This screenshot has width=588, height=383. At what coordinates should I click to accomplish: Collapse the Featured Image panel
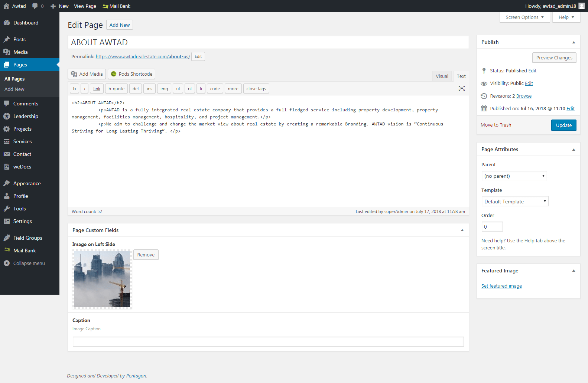tap(574, 271)
